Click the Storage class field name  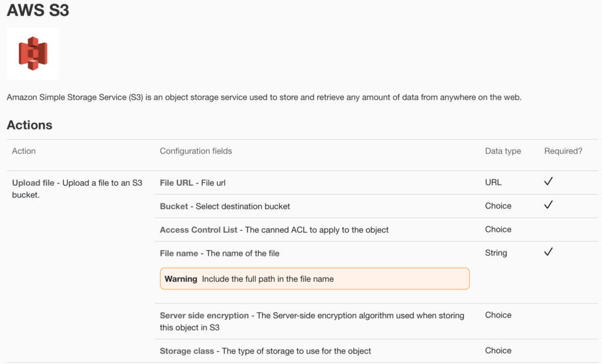coord(187,351)
